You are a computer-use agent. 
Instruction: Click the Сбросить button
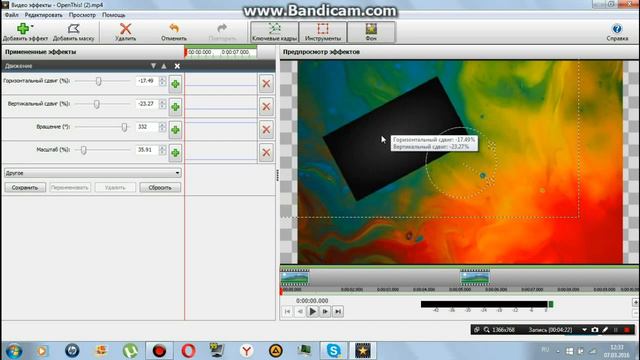coord(160,187)
